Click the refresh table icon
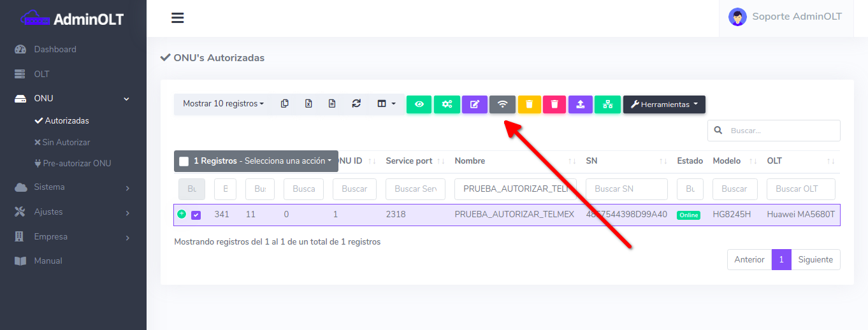 click(x=356, y=104)
